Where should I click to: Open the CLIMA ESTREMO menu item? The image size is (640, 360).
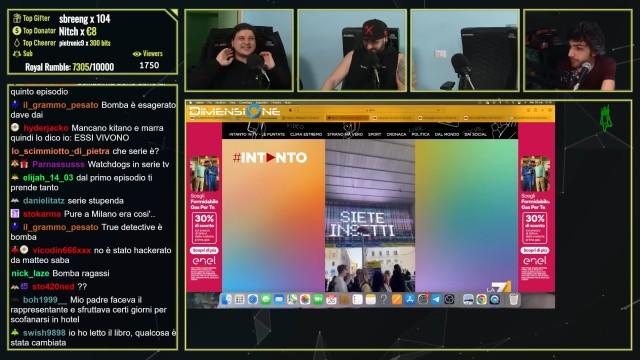click(306, 134)
